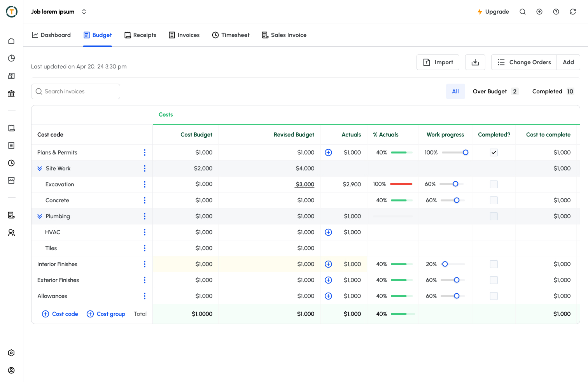588x382 pixels.
Task: Filter by Completed items
Action: click(553, 91)
